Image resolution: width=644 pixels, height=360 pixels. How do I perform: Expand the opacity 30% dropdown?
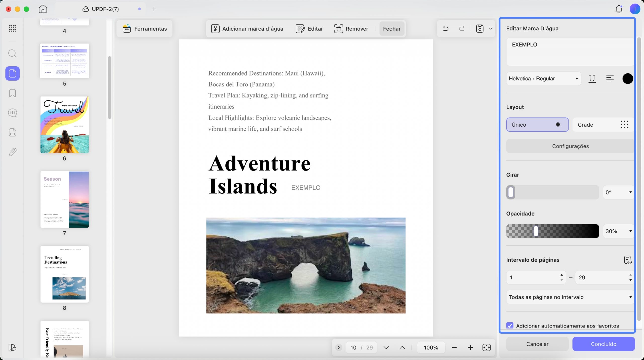(x=618, y=231)
